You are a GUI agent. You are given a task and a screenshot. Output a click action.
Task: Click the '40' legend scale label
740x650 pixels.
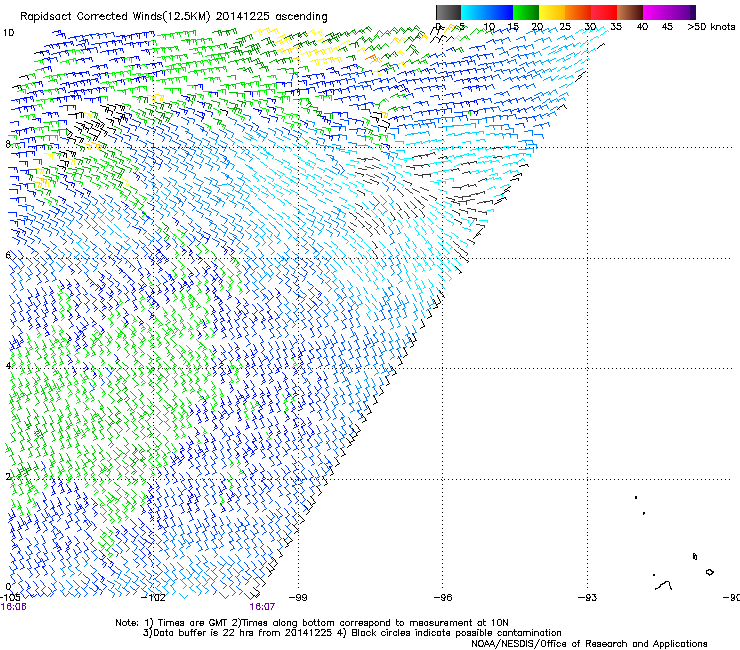click(642, 27)
